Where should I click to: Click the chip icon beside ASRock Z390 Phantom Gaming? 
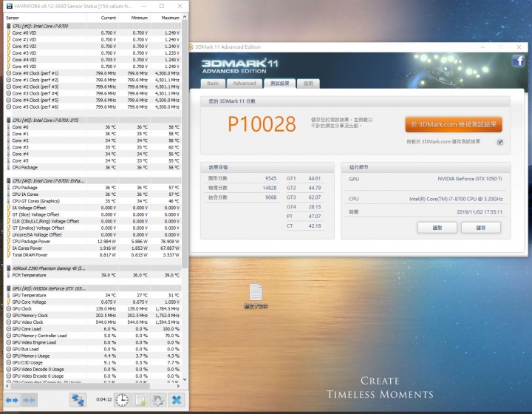(8, 268)
